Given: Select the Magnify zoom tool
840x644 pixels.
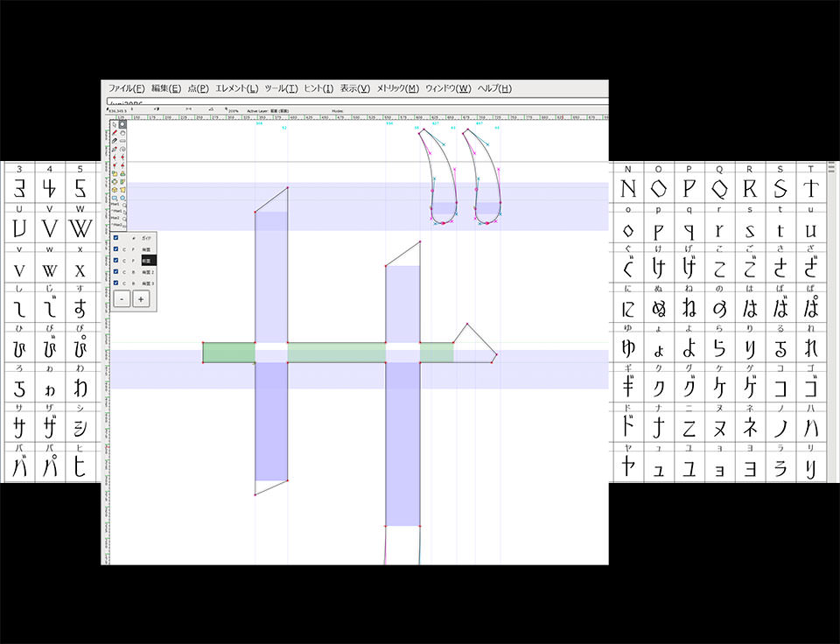Looking at the screenshot, I should pyautogui.click(x=122, y=124).
